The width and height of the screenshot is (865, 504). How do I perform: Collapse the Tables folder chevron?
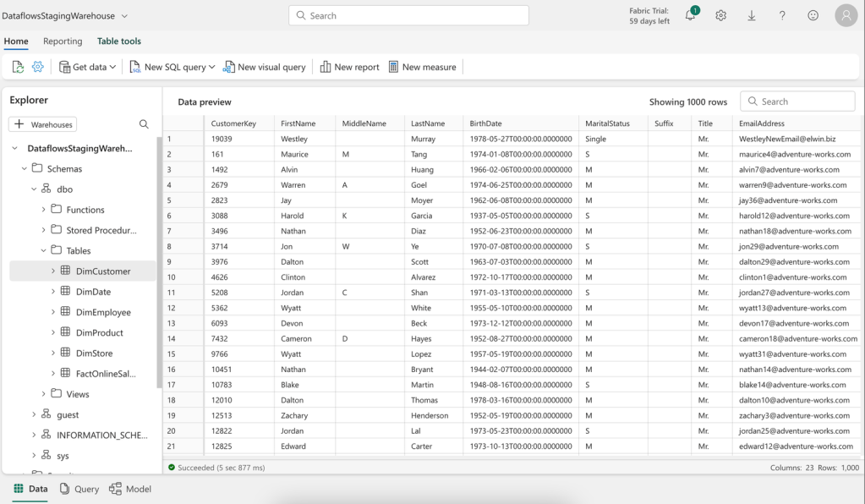pyautogui.click(x=44, y=250)
